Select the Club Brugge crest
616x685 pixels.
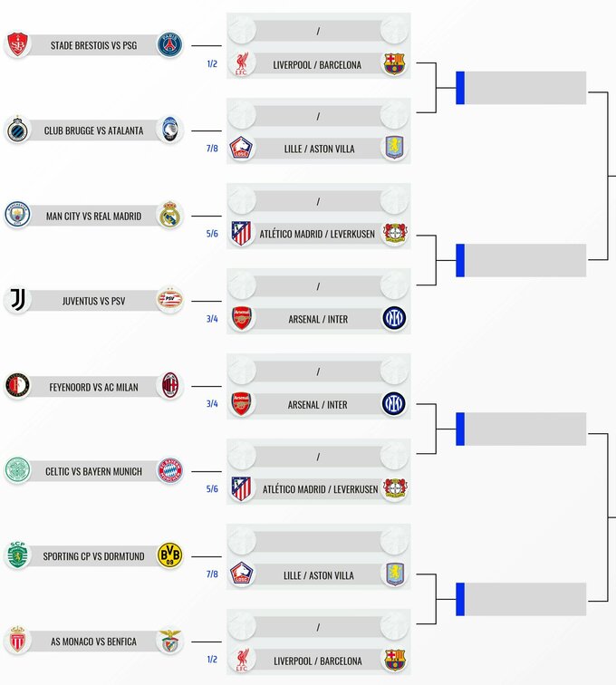(x=16, y=130)
